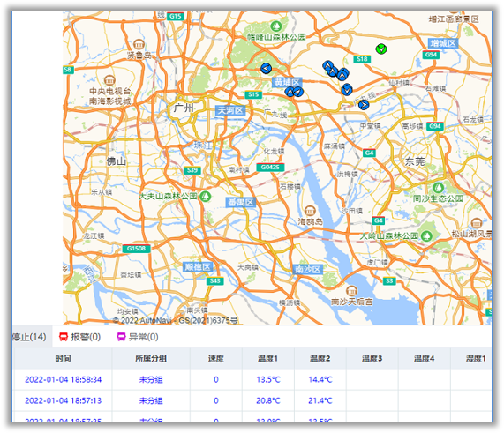Click G4 shield near 麻涌镇
The height and width of the screenshot is (433, 504).
369,153
